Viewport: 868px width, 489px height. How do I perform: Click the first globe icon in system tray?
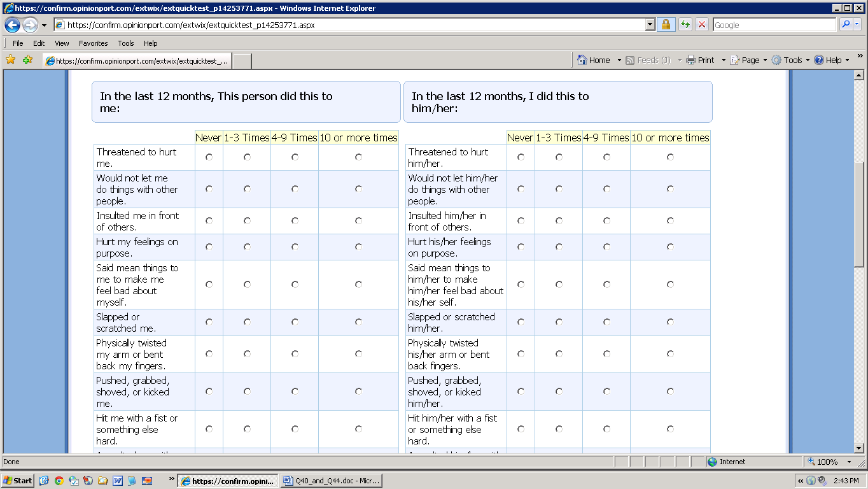811,481
